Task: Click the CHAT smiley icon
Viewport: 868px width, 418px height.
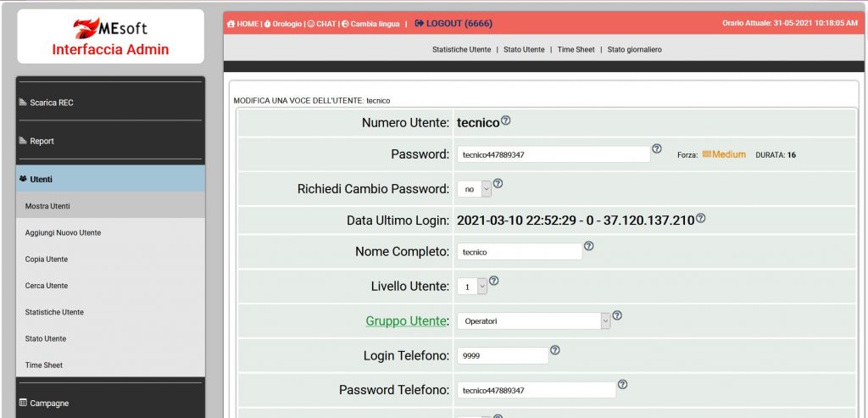Action: (x=310, y=24)
